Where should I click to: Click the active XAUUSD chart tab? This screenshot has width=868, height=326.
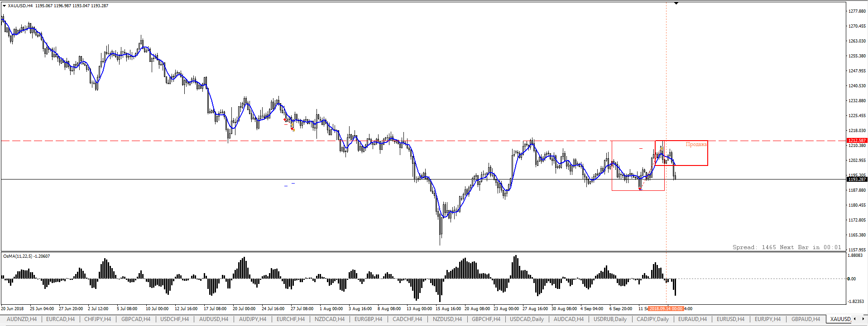pyautogui.click(x=840, y=319)
